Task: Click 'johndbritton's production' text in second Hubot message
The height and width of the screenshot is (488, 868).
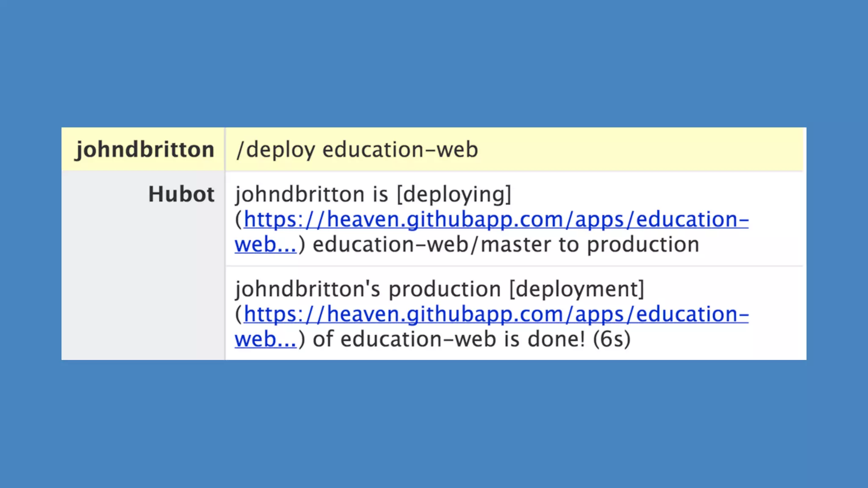Action: [368, 289]
